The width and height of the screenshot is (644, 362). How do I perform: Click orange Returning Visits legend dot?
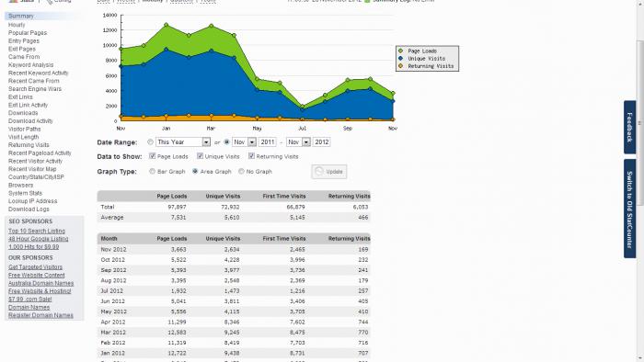click(400, 65)
